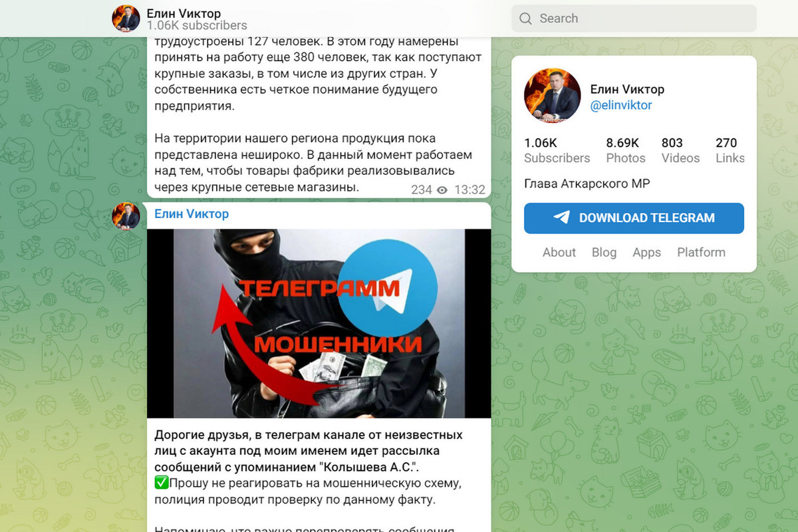This screenshot has height=532, width=798.
Task: Open channel avatar in top header
Action: 126,19
